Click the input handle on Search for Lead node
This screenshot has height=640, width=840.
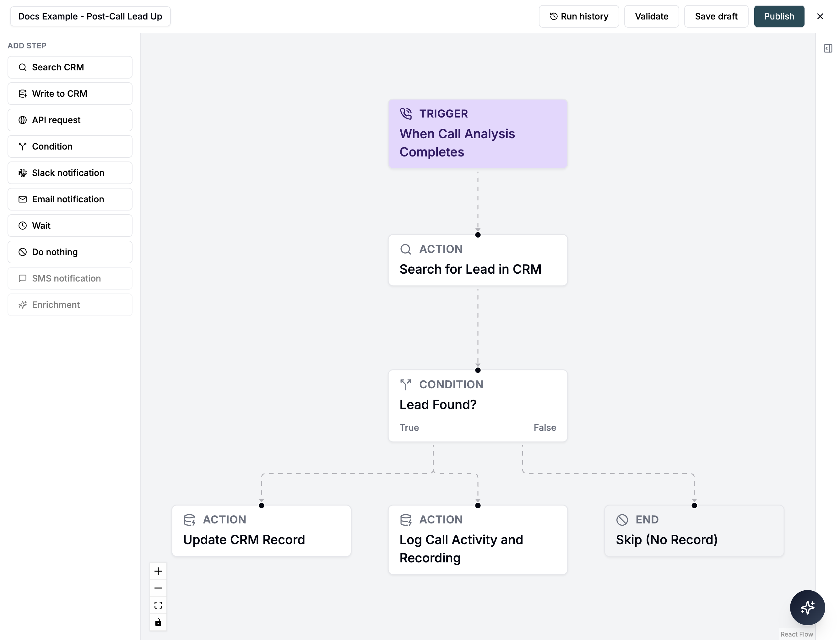pos(478,235)
